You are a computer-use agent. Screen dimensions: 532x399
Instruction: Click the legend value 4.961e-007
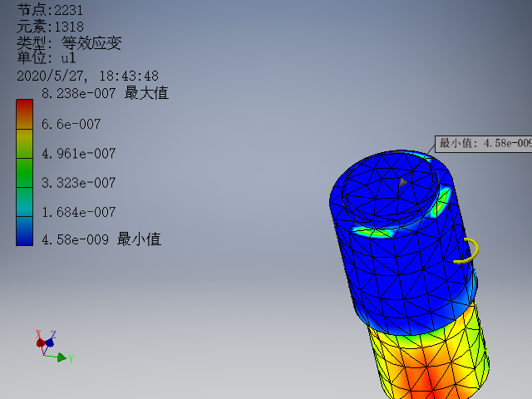(x=79, y=154)
